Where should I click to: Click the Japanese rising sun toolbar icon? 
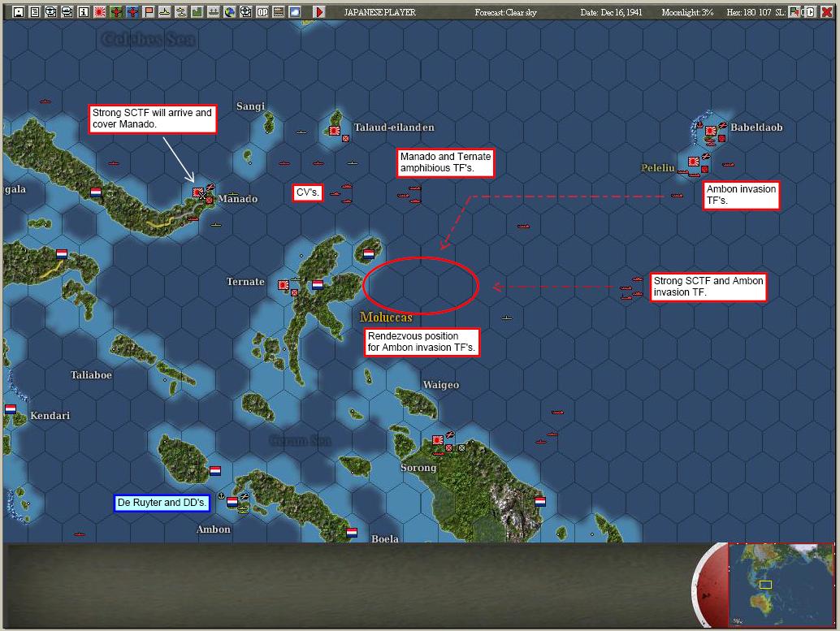100,12
